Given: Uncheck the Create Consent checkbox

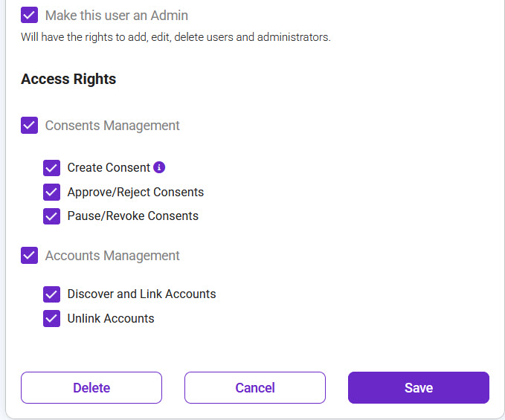Looking at the screenshot, I should [x=51, y=168].
